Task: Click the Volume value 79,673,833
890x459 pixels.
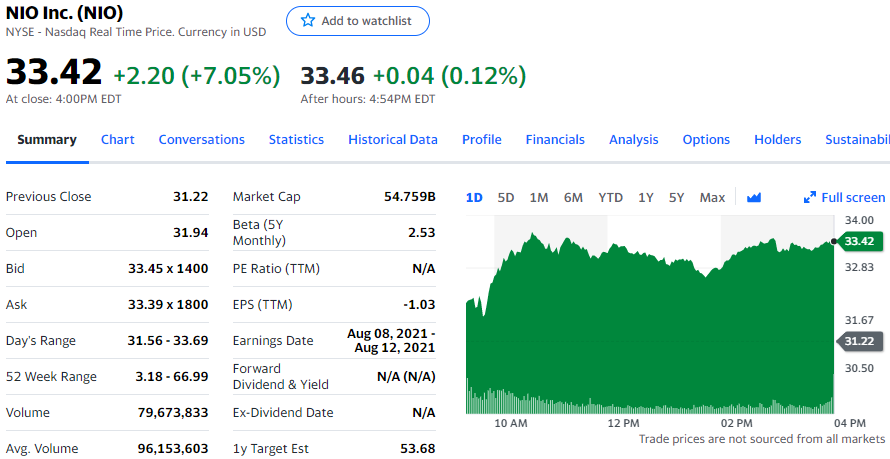Action: coord(173,412)
